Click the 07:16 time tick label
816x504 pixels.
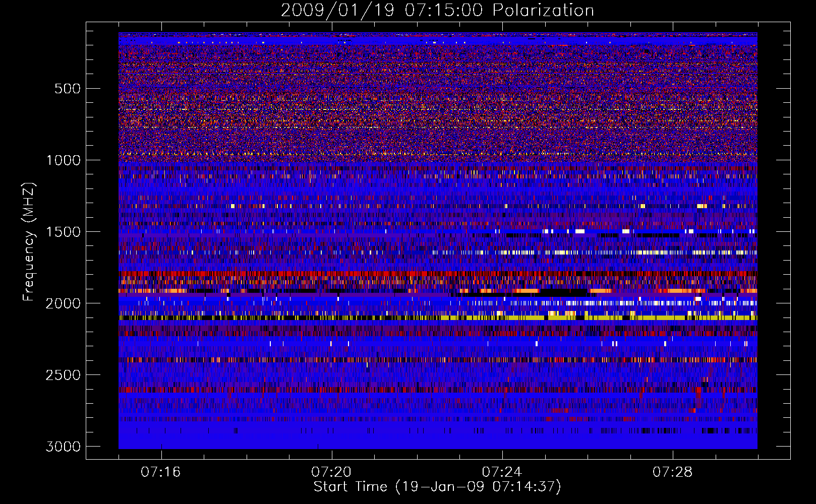click(x=161, y=472)
